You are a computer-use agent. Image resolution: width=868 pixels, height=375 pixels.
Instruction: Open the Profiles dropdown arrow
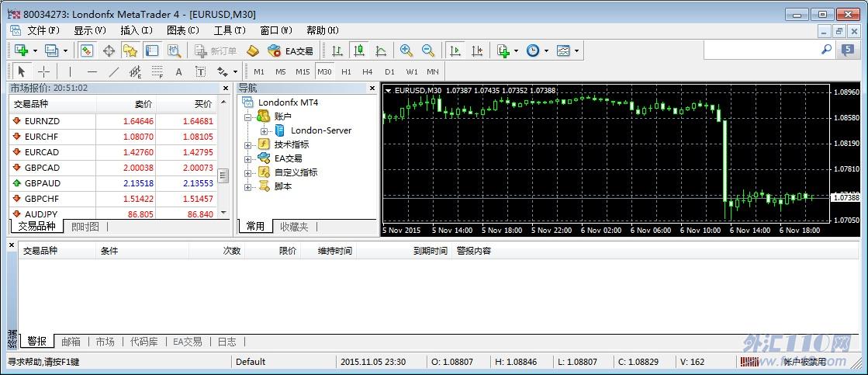65,51
